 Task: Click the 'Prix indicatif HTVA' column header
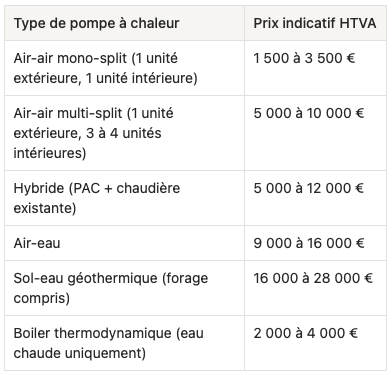point(315,23)
